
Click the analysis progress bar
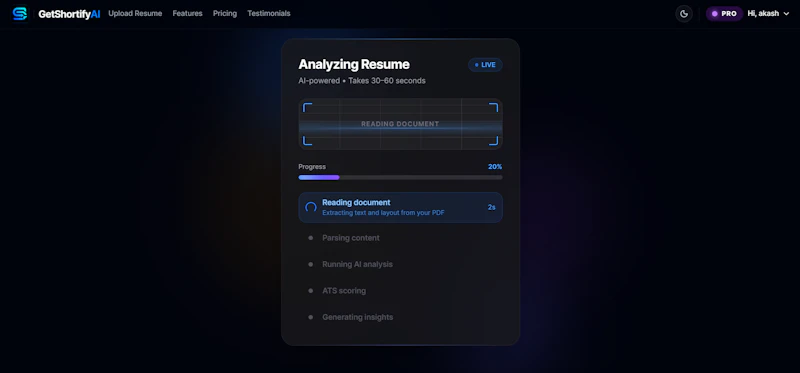[401, 177]
